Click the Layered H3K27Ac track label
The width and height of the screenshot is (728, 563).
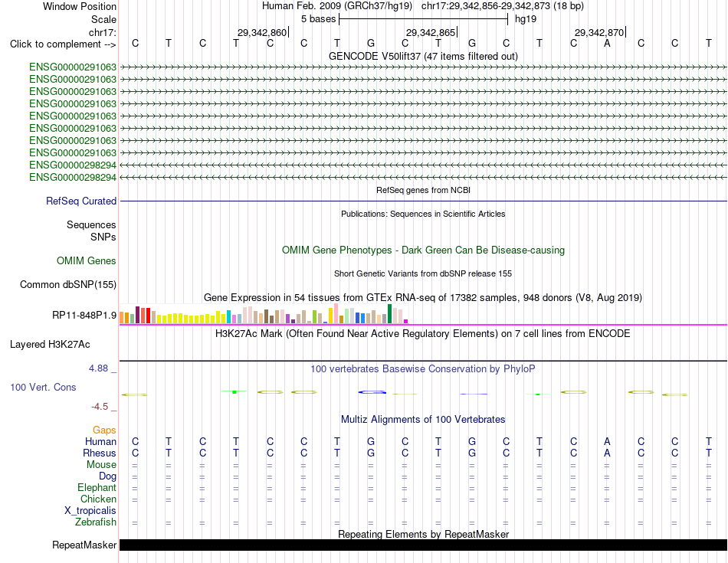(50, 345)
